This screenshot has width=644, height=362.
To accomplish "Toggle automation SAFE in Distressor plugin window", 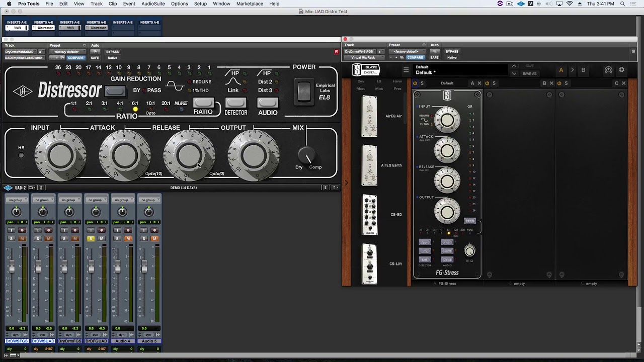I will pyautogui.click(x=95, y=58).
